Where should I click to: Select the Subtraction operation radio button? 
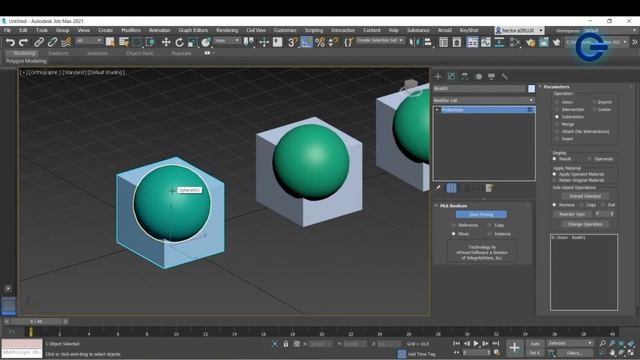tap(557, 117)
